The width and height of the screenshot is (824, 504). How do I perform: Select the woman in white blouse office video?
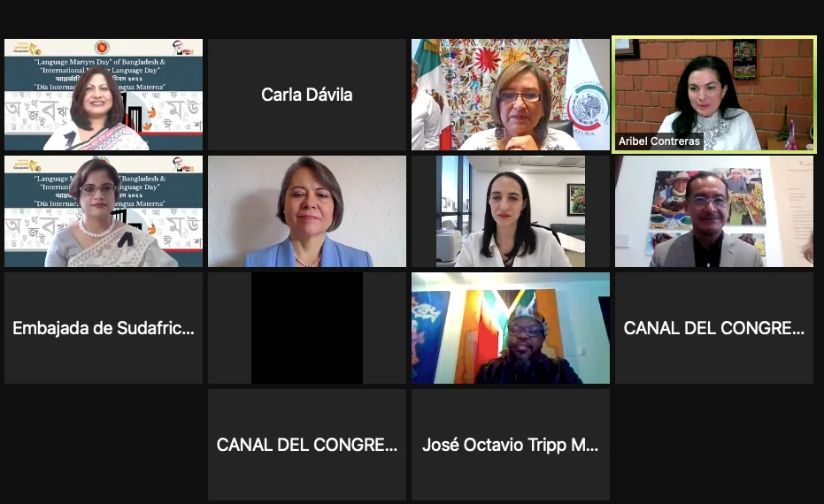pos(511,211)
